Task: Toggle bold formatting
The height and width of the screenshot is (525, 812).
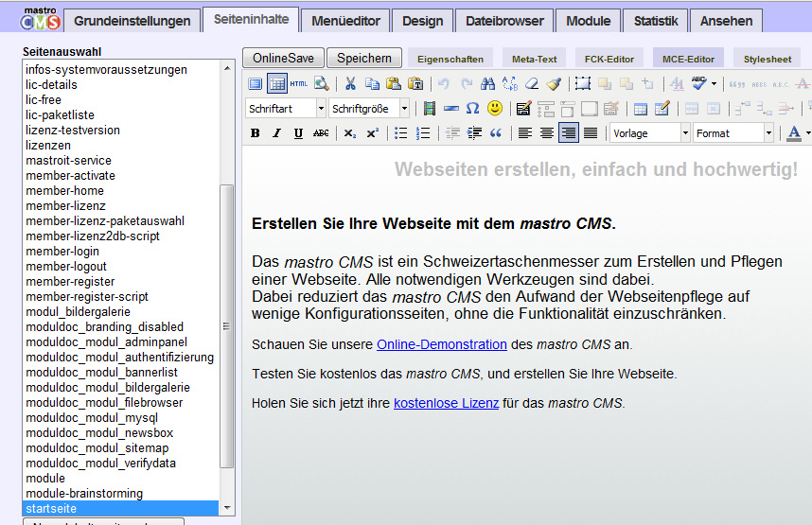Action: pos(255,133)
